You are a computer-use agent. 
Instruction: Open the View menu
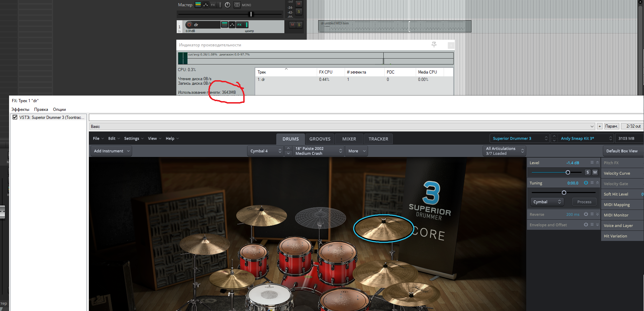coord(154,138)
